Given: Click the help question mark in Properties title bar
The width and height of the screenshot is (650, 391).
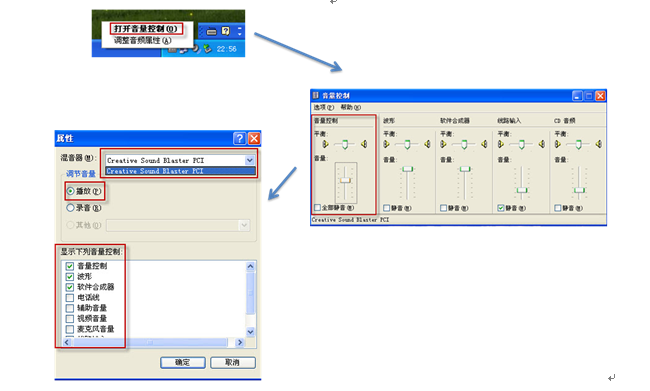Looking at the screenshot, I should 239,138.
